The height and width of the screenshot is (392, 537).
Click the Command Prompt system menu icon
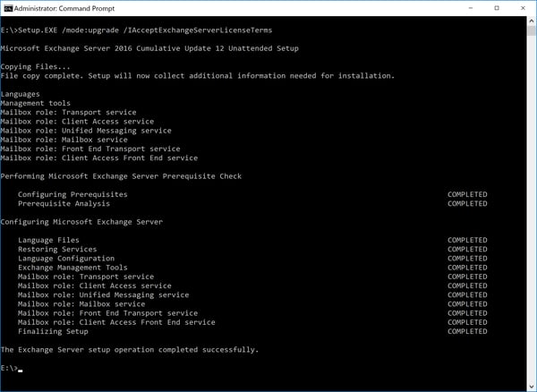pos(8,8)
